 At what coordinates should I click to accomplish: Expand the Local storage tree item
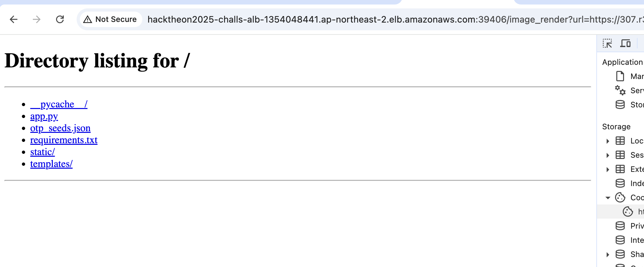pyautogui.click(x=608, y=141)
